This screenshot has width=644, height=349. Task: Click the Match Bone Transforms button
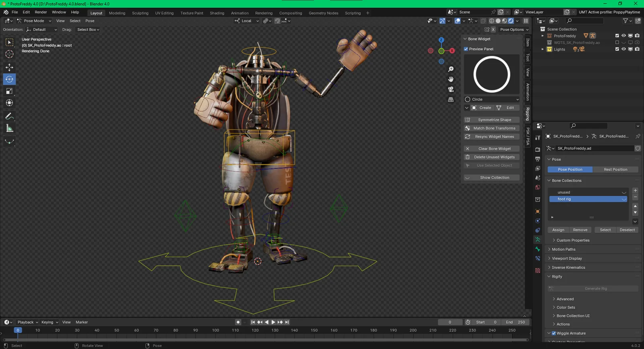(492, 128)
